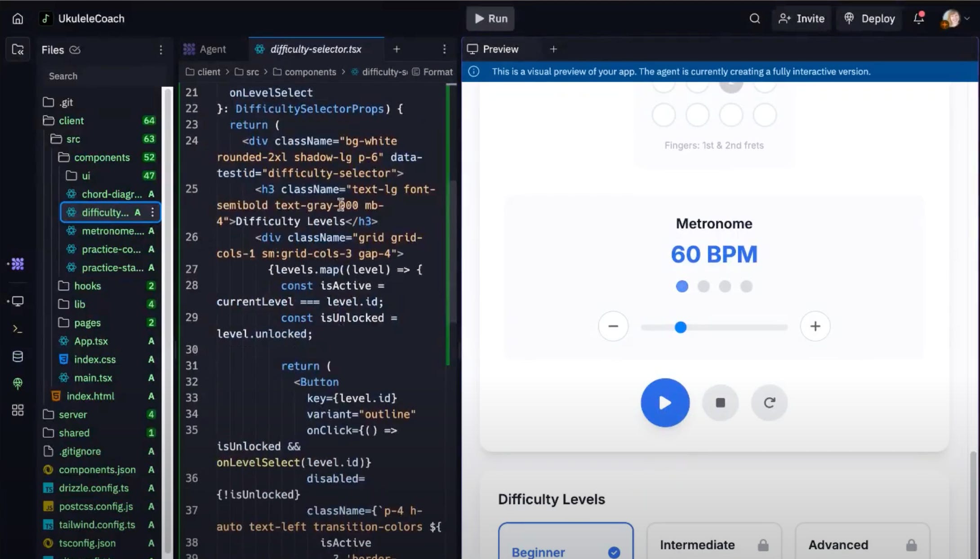Click the metronome reset icon

(769, 403)
